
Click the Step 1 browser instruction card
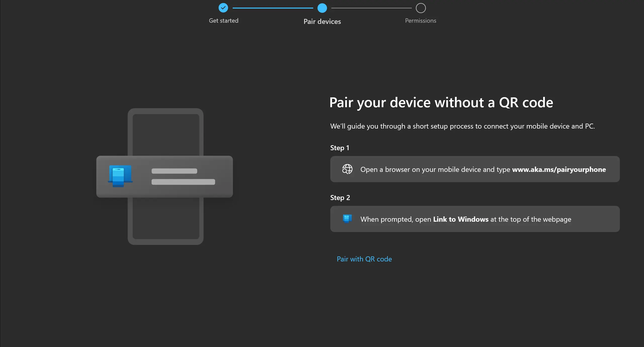click(x=475, y=169)
